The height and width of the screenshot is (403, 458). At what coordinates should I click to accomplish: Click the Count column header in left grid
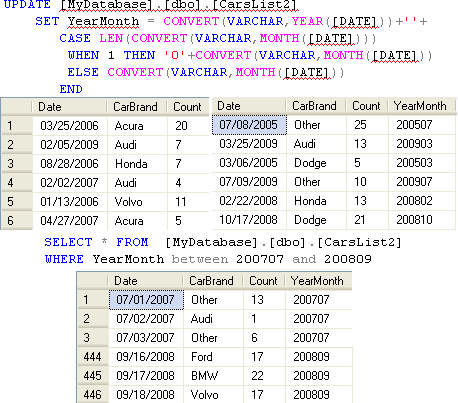pos(188,107)
